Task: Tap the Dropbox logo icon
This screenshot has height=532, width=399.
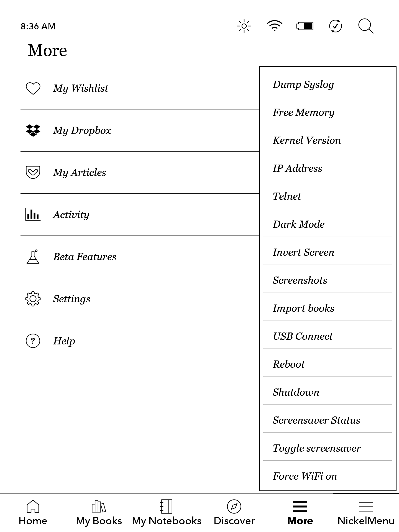Action: tap(33, 131)
